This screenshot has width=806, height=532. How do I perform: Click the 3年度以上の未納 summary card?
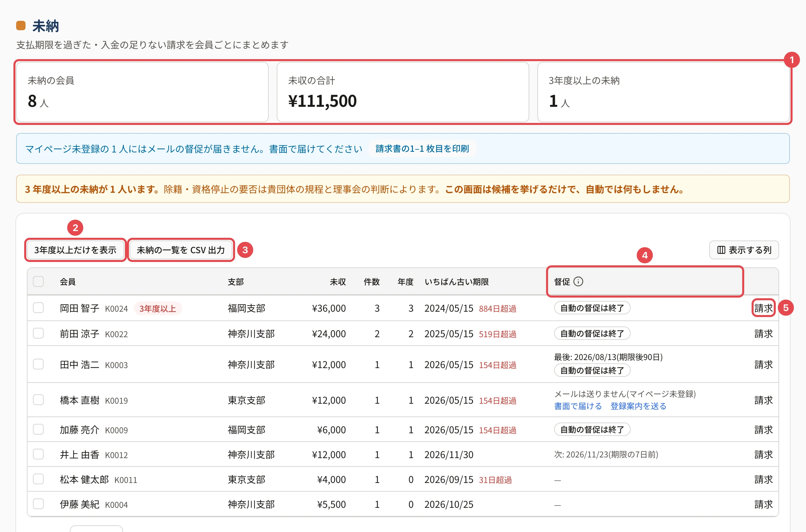pyautogui.click(x=663, y=92)
